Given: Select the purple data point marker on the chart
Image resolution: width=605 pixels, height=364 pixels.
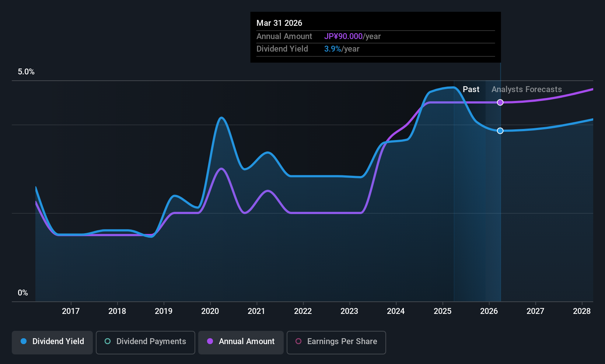Looking at the screenshot, I should [x=500, y=102].
